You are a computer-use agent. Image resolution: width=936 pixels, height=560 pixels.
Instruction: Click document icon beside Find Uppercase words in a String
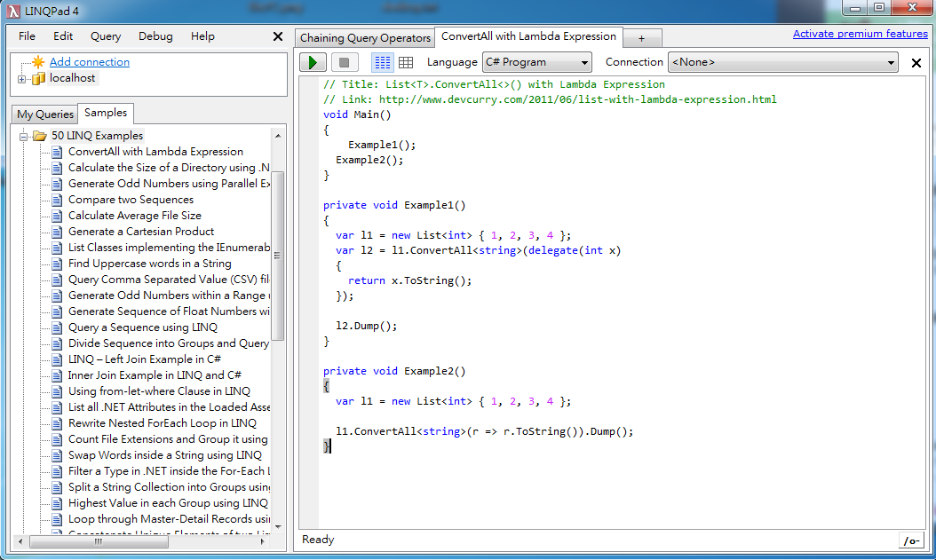pyautogui.click(x=57, y=264)
